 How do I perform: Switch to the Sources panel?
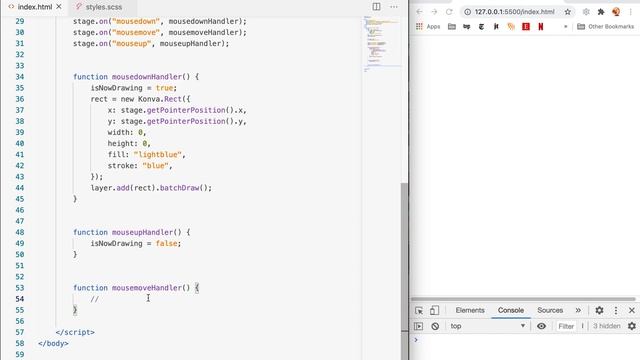pos(550,310)
